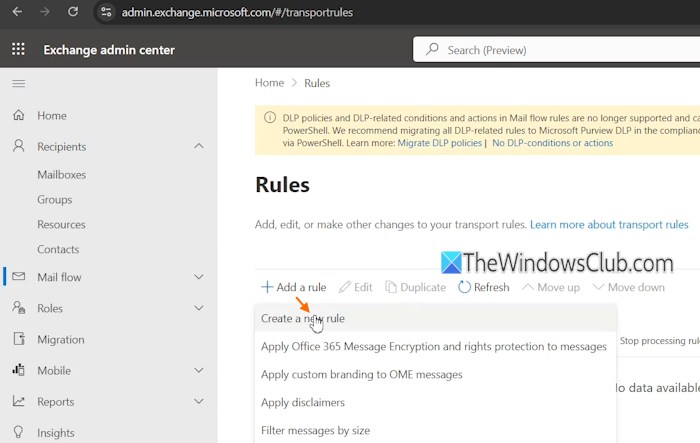Expand the Mail flow chevron

[x=199, y=277]
